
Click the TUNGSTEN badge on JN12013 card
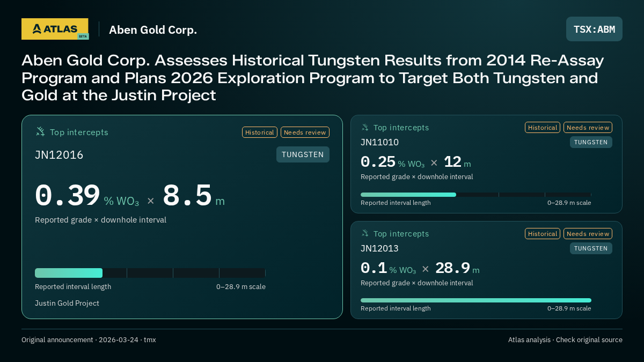(591, 248)
